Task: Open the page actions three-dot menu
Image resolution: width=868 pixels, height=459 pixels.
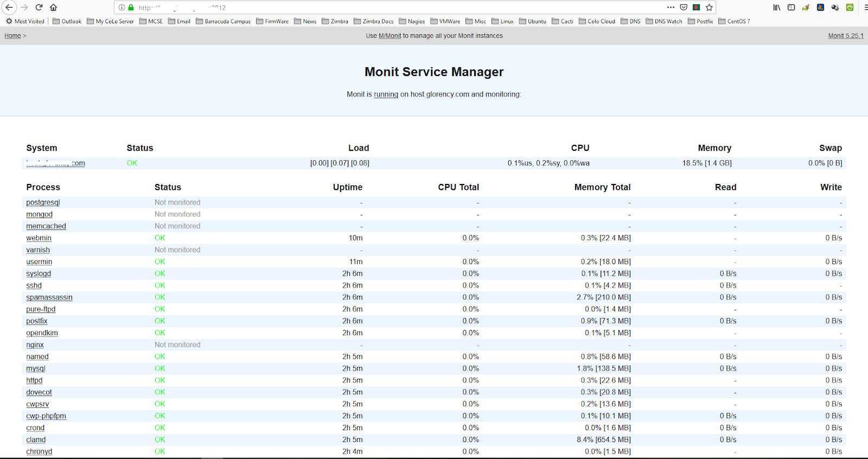Action: coord(671,7)
